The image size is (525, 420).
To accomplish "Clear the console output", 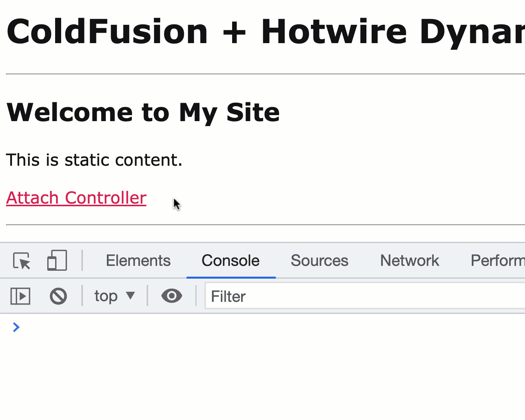I will pyautogui.click(x=58, y=296).
